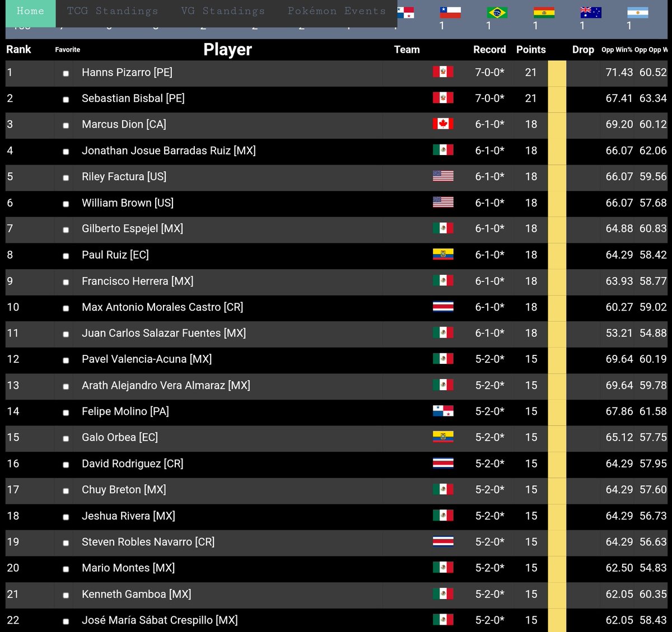Image resolution: width=672 pixels, height=632 pixels.
Task: Click Costa Rica flag for Max Antonio Morales Castro
Action: [x=443, y=307]
